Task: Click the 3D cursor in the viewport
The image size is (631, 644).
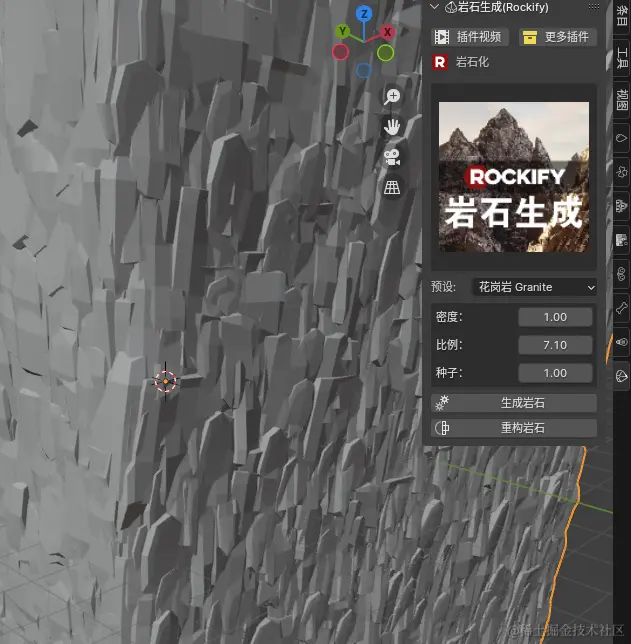Action: tap(166, 382)
